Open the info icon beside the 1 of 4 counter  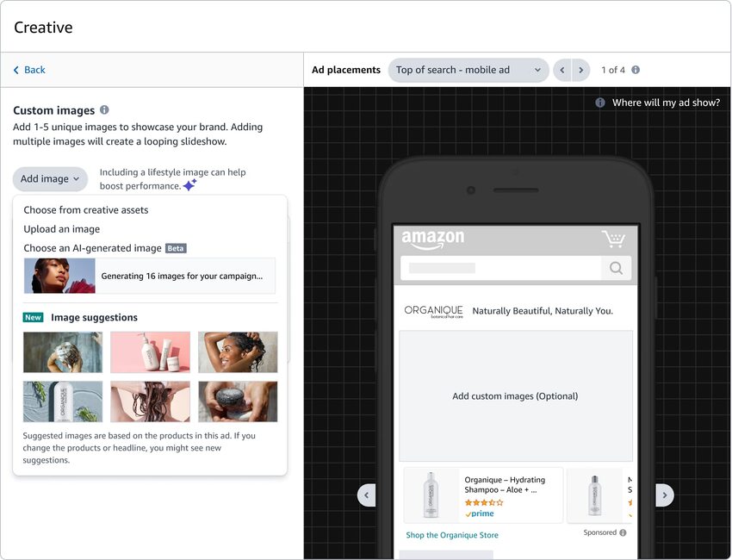coord(634,70)
